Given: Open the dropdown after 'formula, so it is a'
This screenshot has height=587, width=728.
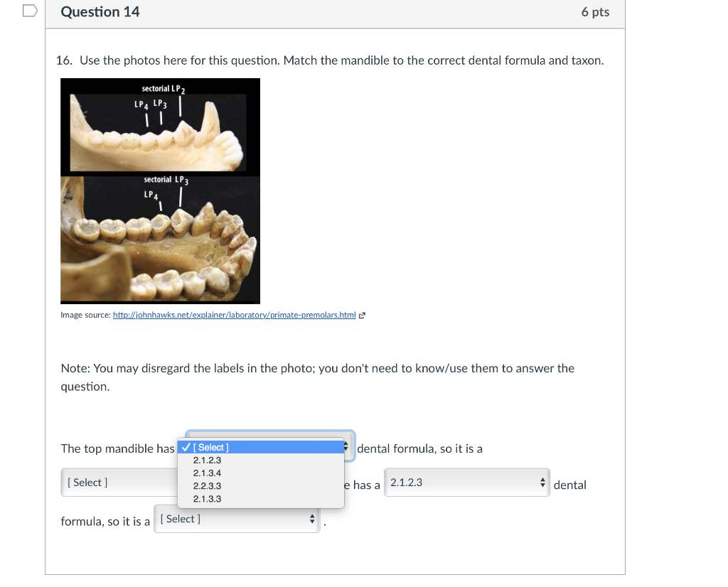Looking at the screenshot, I should (x=237, y=519).
